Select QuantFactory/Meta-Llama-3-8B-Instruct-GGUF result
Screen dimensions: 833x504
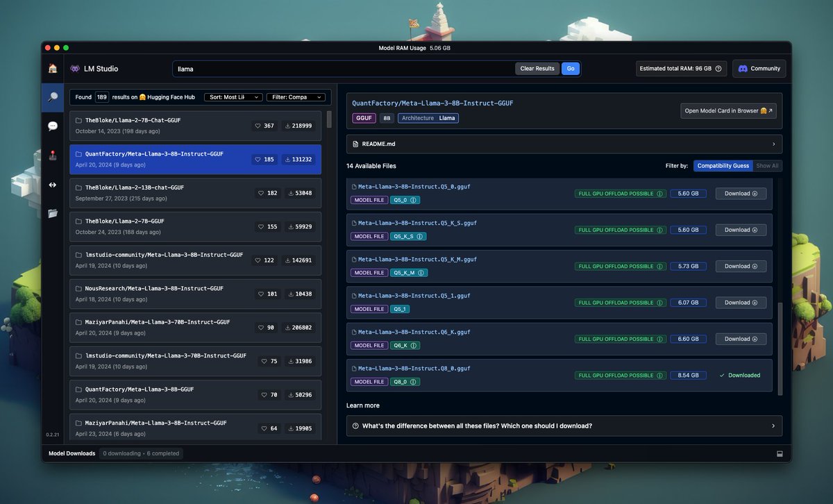(x=195, y=159)
